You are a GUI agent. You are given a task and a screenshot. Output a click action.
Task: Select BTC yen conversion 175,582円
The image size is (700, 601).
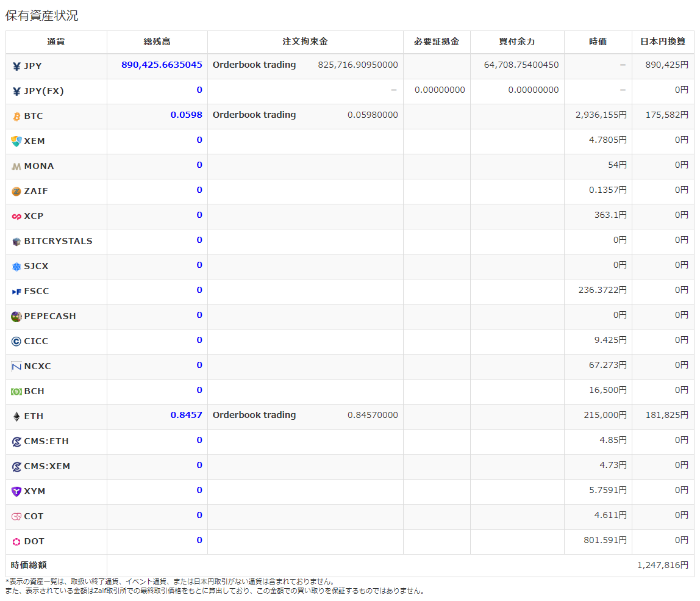pos(667,115)
